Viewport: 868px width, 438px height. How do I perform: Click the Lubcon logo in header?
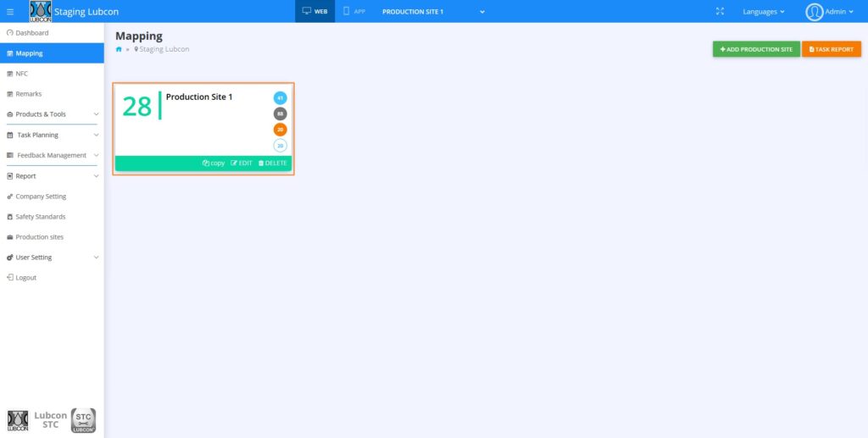[x=41, y=11]
